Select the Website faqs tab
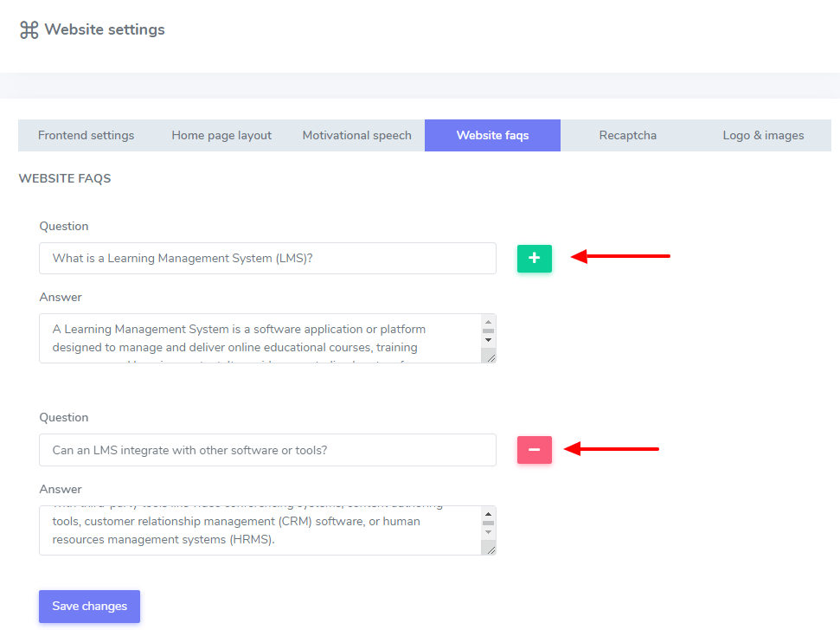This screenshot has width=840, height=636. tap(492, 135)
